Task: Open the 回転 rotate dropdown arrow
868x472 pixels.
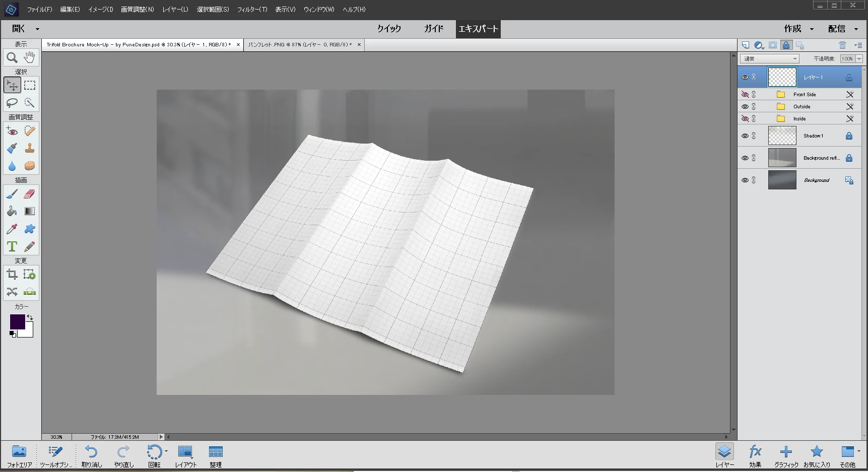Action: [x=166, y=451]
